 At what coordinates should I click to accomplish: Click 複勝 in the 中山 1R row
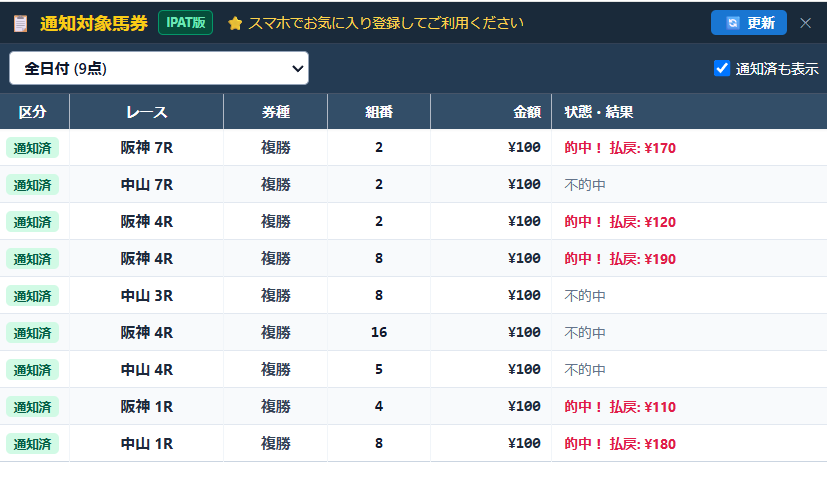click(x=276, y=444)
